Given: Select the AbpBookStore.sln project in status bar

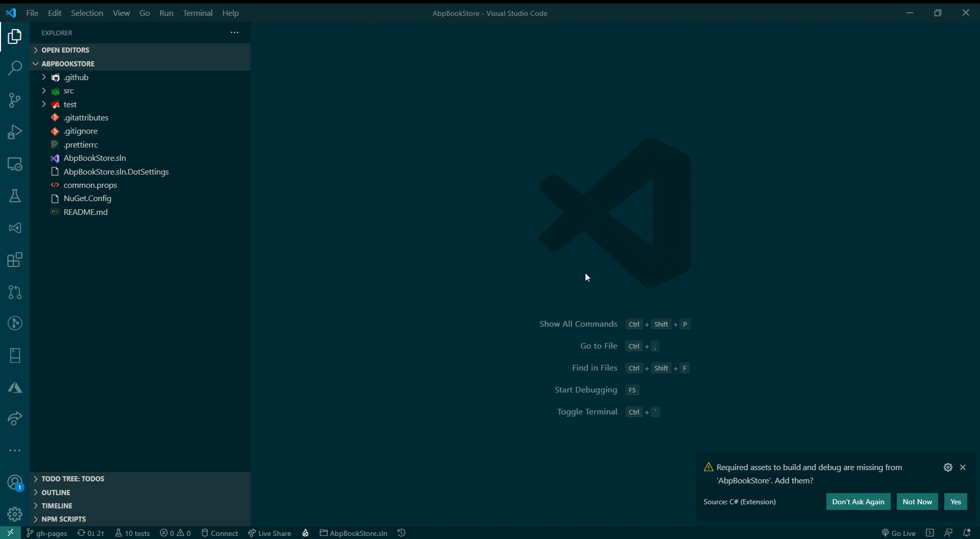Looking at the screenshot, I should click(353, 533).
